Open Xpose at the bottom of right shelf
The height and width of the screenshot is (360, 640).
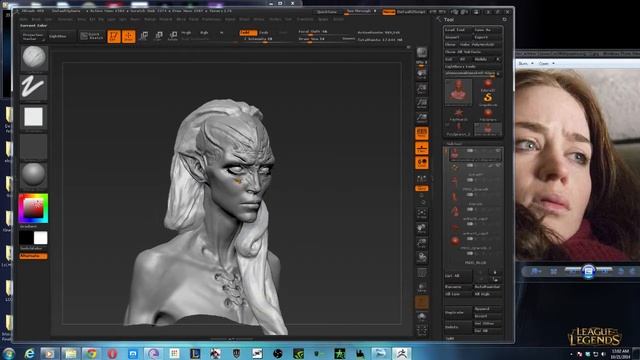422,331
